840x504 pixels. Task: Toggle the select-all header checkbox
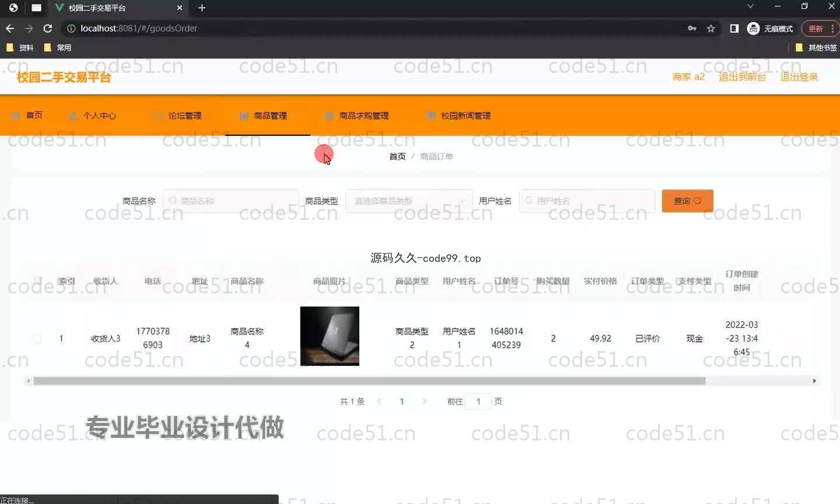tap(37, 281)
